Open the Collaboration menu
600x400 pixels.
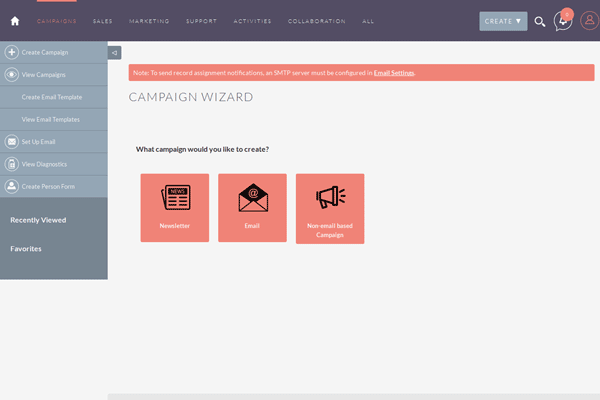pos(316,21)
